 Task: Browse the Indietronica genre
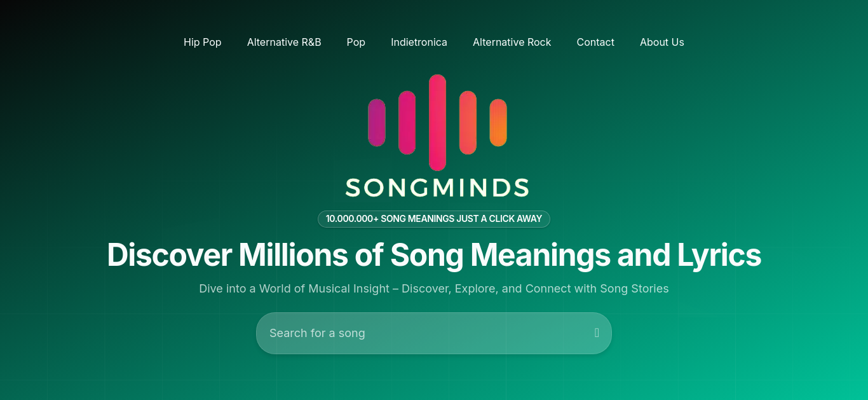coord(419,42)
